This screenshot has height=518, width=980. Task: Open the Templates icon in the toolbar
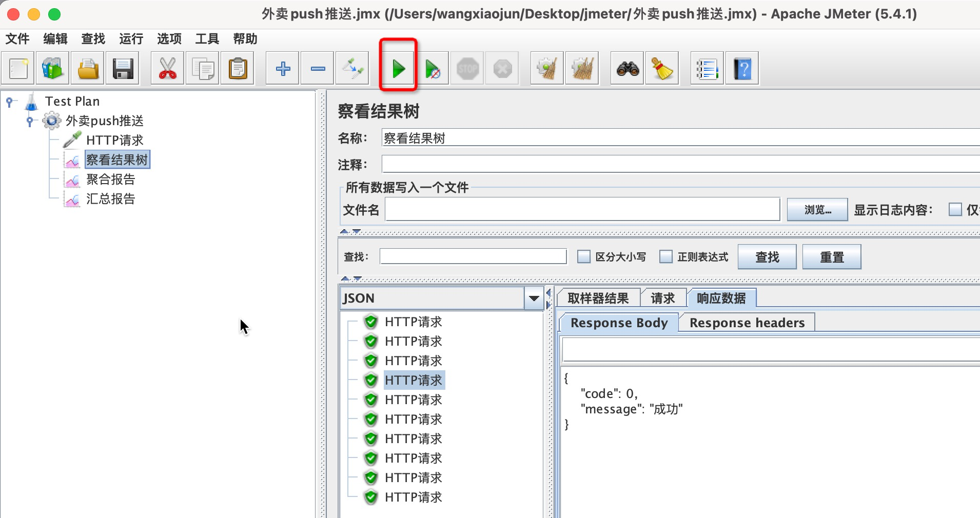[x=53, y=68]
